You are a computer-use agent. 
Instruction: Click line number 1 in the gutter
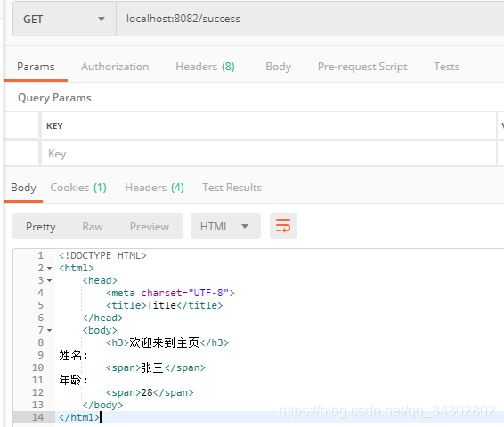pos(40,255)
